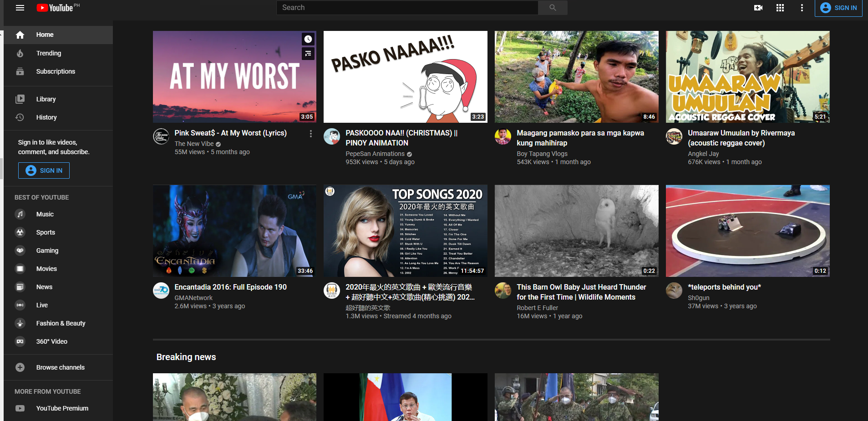Screen dimensions: 868x421
Task: Open Subscriptions in sidebar
Action: pyautogui.click(x=56, y=71)
